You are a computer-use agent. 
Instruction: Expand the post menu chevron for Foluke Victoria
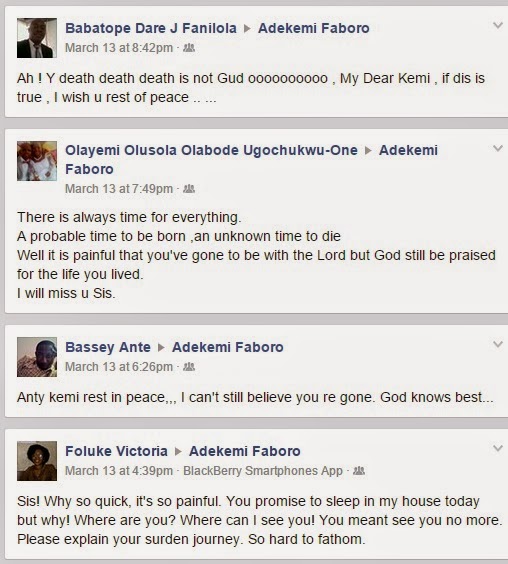point(498,448)
